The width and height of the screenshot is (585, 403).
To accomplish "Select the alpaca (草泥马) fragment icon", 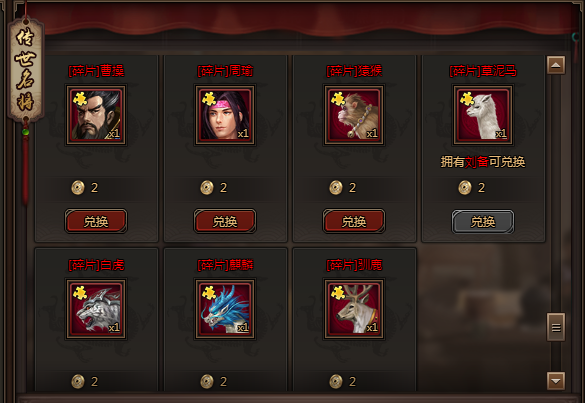I will coord(483,115).
